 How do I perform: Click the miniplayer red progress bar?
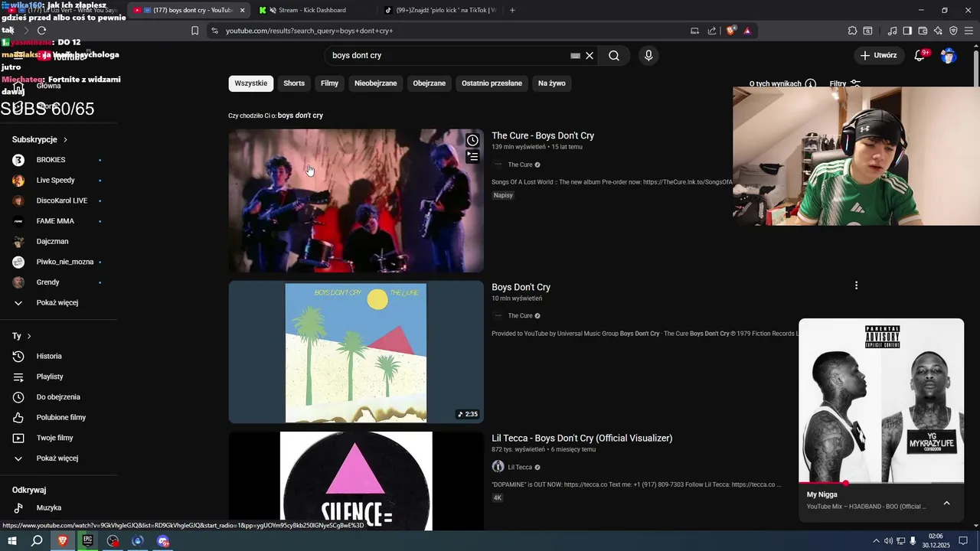tap(881, 483)
